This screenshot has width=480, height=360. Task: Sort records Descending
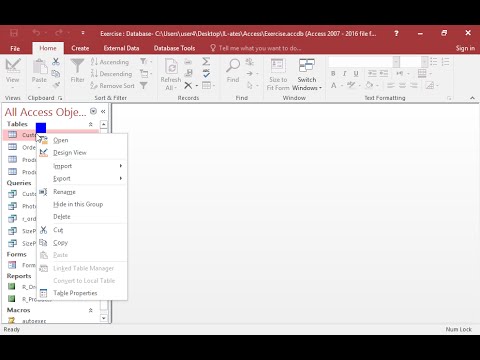tap(111, 74)
